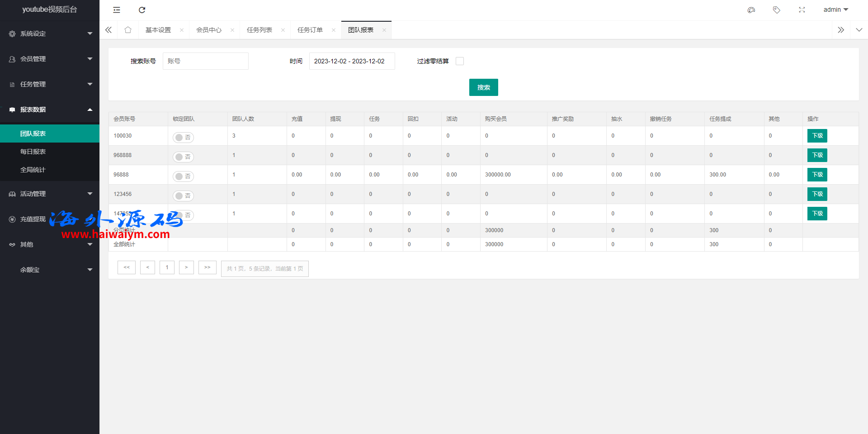868x434 pixels.
Task: Open 每日报表 in the sidebar
Action: tap(33, 152)
